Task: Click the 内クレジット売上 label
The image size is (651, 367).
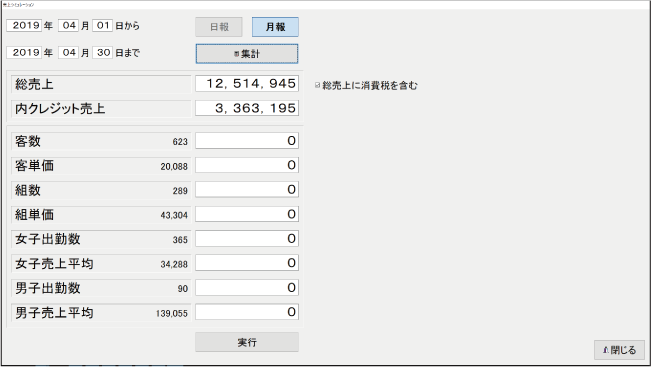Action: click(x=60, y=109)
